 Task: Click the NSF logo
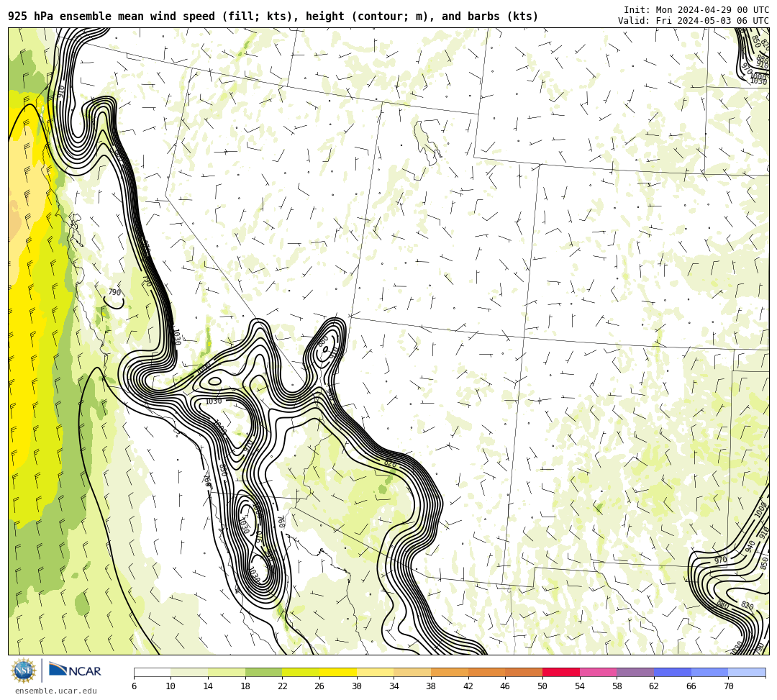pos(24,671)
